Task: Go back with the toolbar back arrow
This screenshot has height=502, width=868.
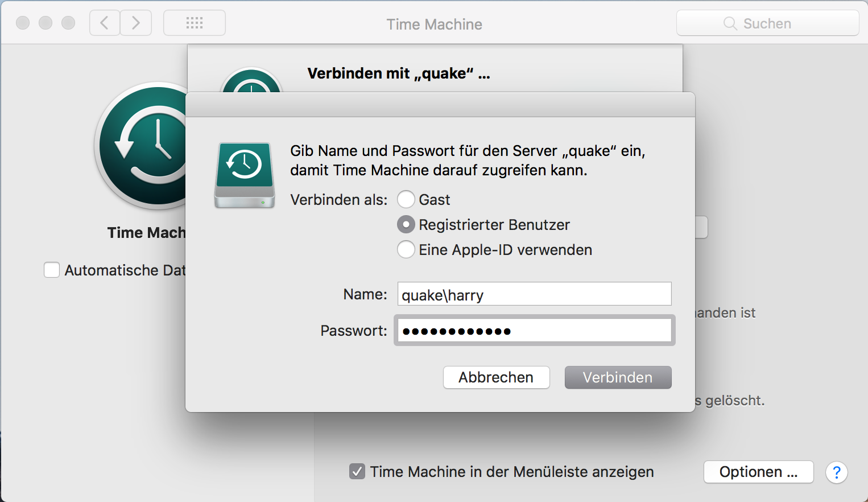Action: coord(105,23)
